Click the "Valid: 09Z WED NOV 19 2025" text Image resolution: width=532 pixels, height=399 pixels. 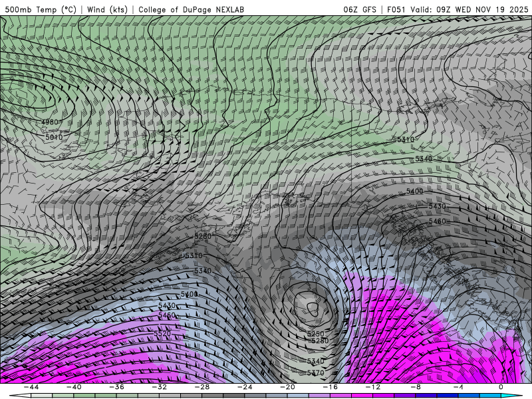click(469, 9)
